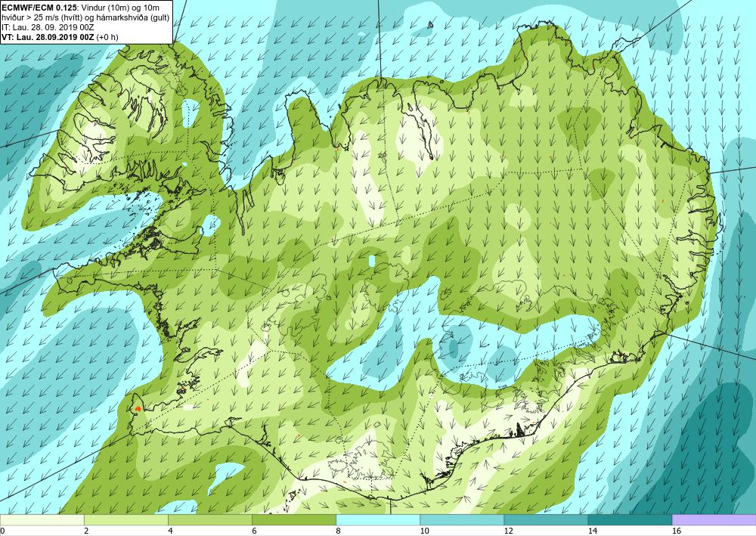Click the medium green 4-6 legend swatch

[x=209, y=519]
